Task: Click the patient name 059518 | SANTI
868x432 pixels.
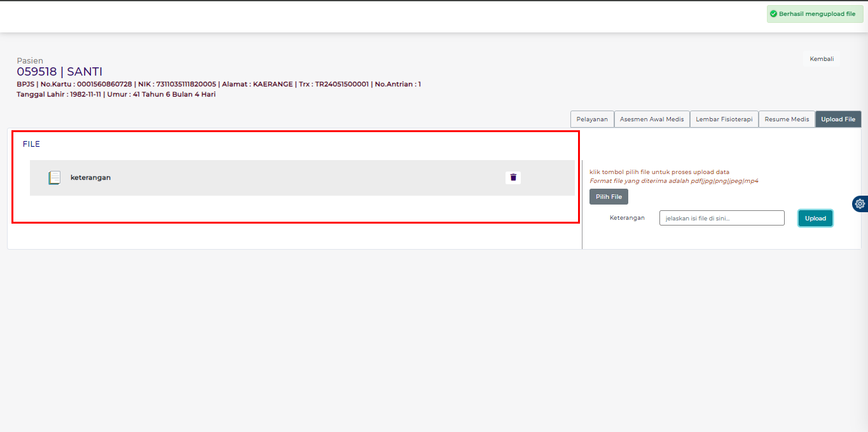Action: [60, 72]
